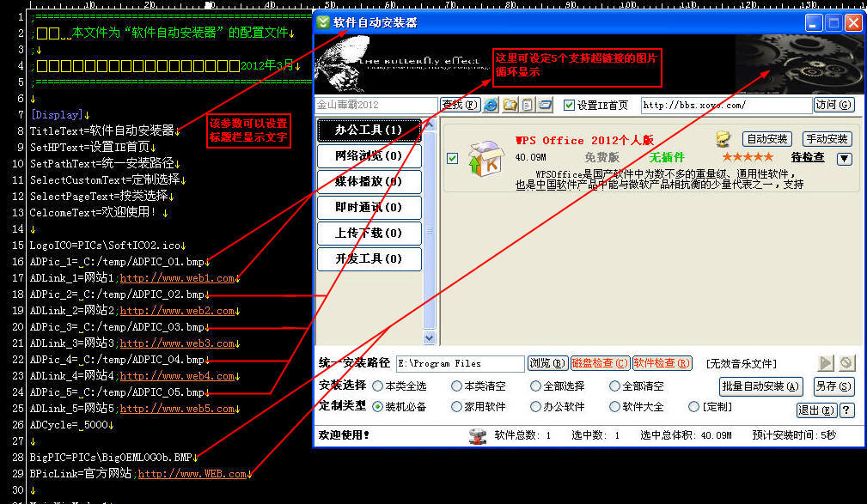Click the 访问(G) visit button

(x=833, y=105)
